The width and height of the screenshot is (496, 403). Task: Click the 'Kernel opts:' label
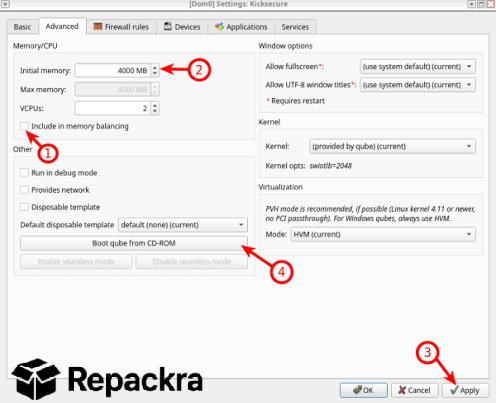click(x=285, y=166)
